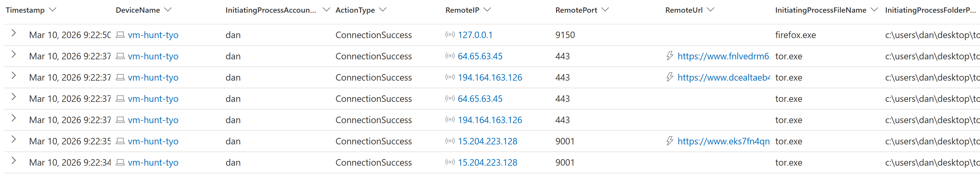Expand the 9:22:50 firefox.exe row
Screen dimensions: 980x181
(x=14, y=33)
